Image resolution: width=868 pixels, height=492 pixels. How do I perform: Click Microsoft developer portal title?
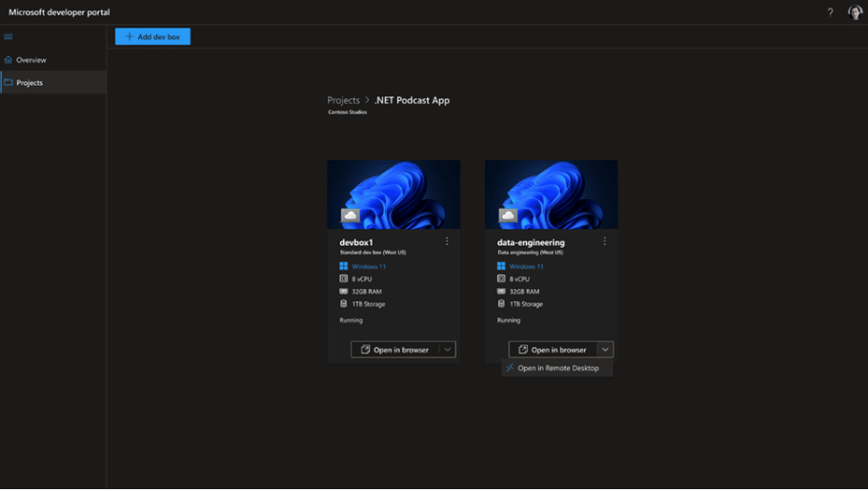(59, 12)
